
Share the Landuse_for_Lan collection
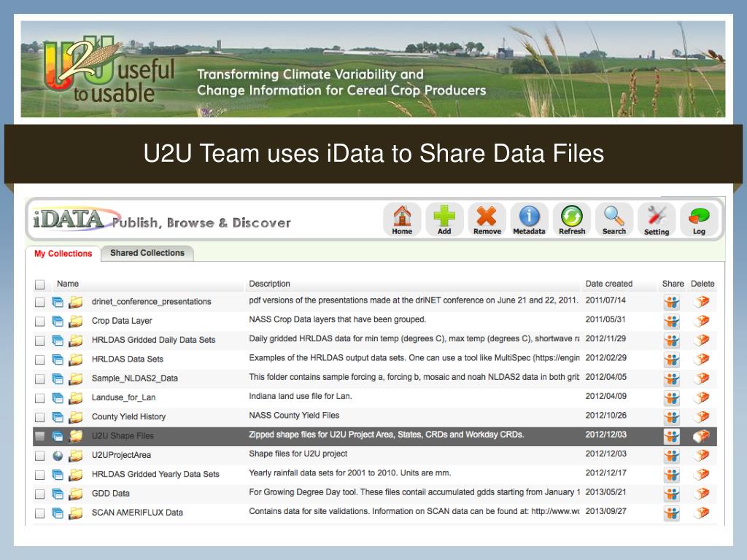(x=672, y=397)
